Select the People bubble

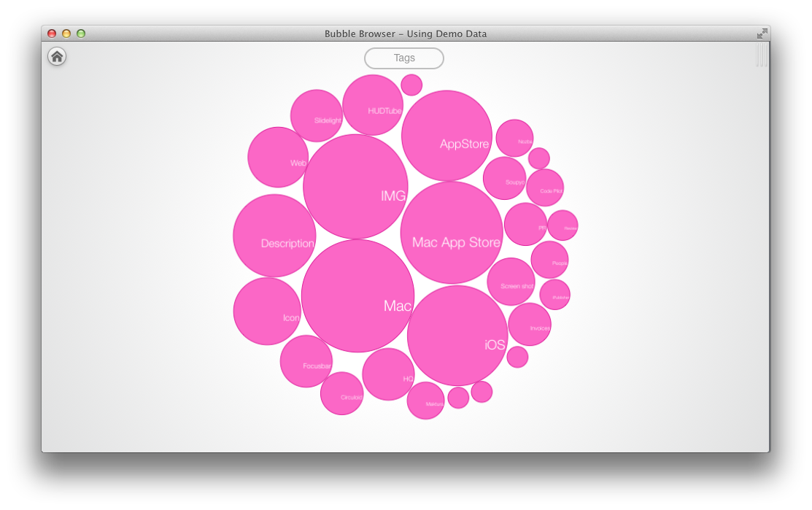pyautogui.click(x=550, y=260)
